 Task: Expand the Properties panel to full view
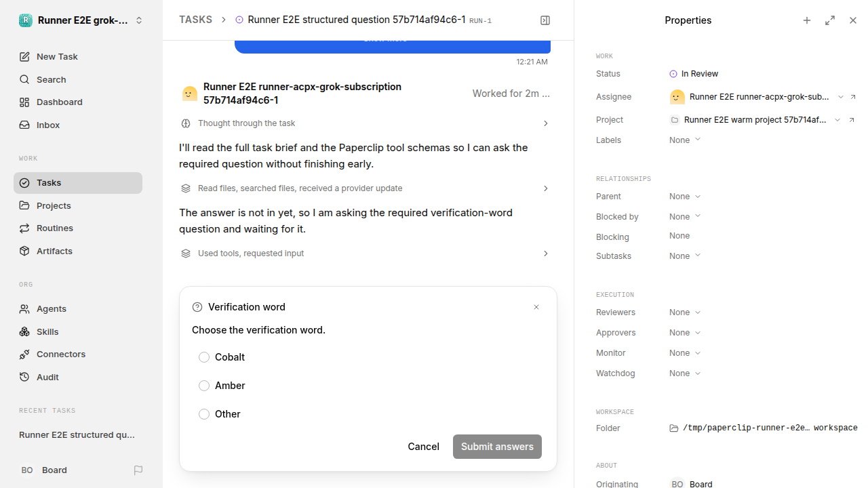(830, 20)
